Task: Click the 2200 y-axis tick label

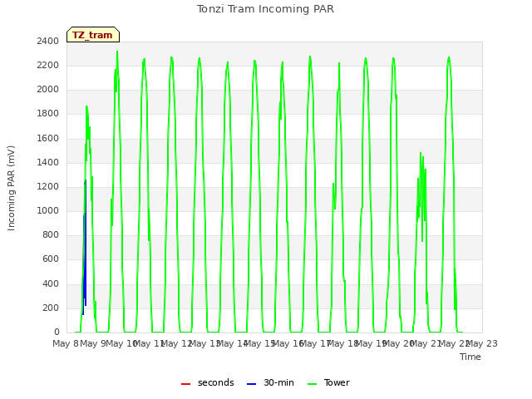Action: pyautogui.click(x=48, y=65)
